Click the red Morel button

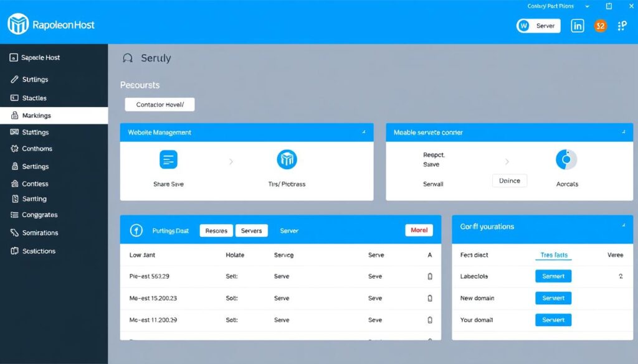[x=419, y=230]
